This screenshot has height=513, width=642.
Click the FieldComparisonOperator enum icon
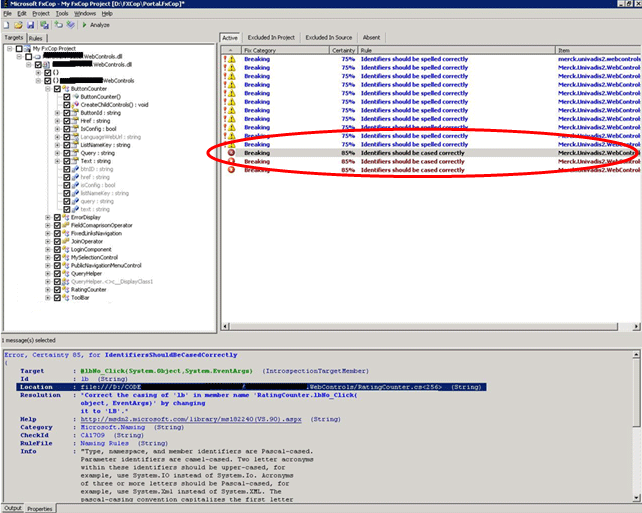tap(66, 225)
